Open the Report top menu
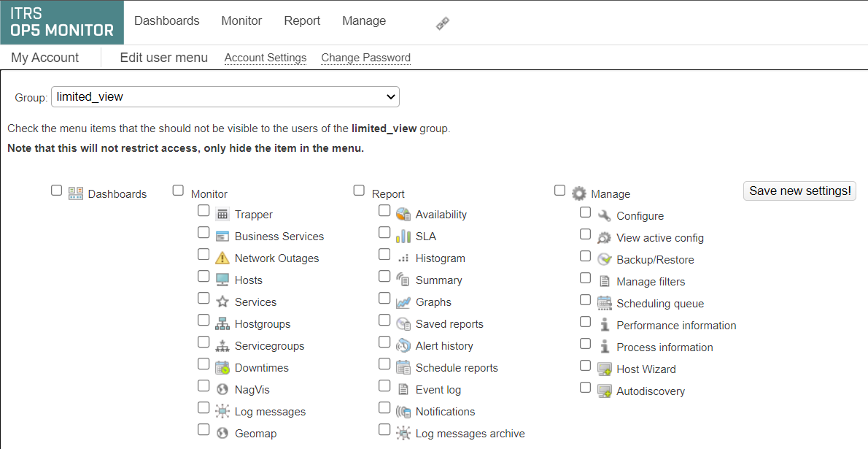 click(x=302, y=20)
